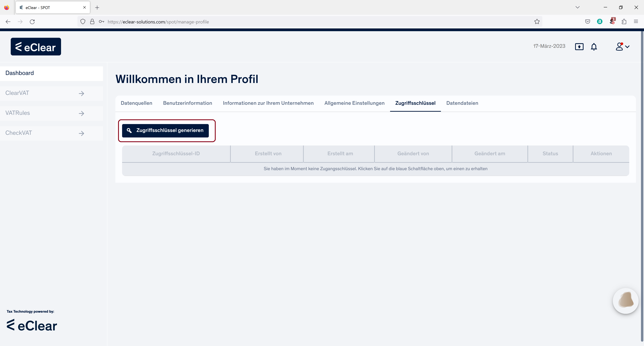Expand the ClearVAT sidebar item

tap(81, 93)
